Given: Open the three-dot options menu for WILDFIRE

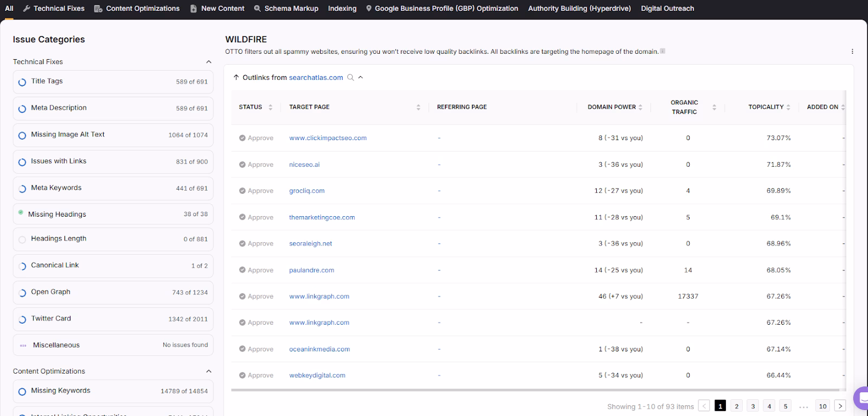Looking at the screenshot, I should [x=852, y=52].
